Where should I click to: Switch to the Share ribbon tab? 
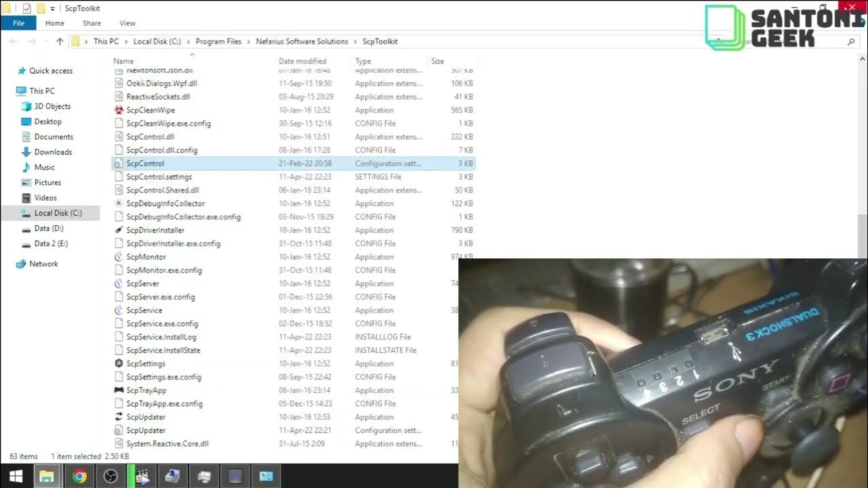click(92, 23)
